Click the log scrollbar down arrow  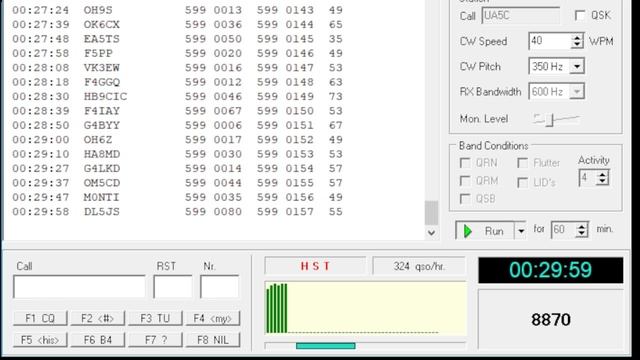pyautogui.click(x=431, y=233)
